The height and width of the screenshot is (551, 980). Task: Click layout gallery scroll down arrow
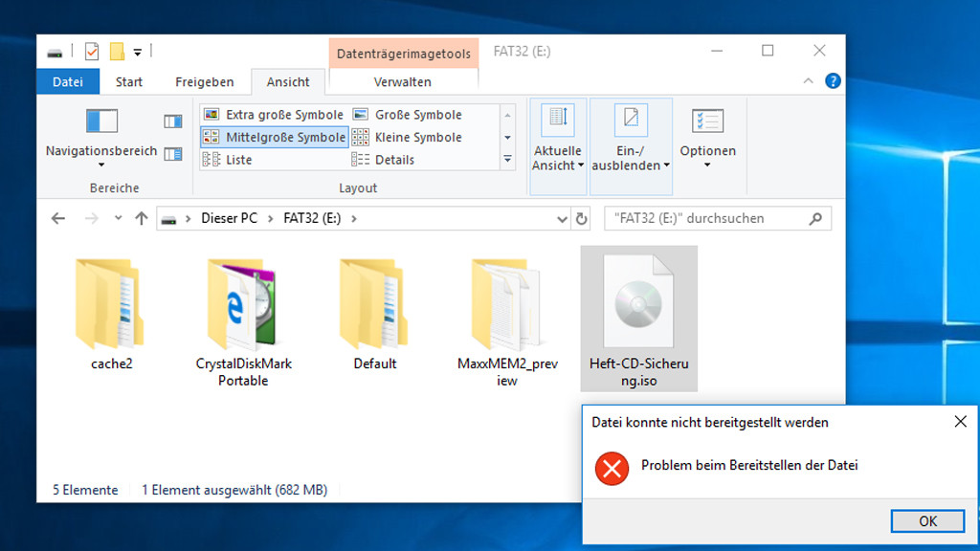tap(507, 138)
